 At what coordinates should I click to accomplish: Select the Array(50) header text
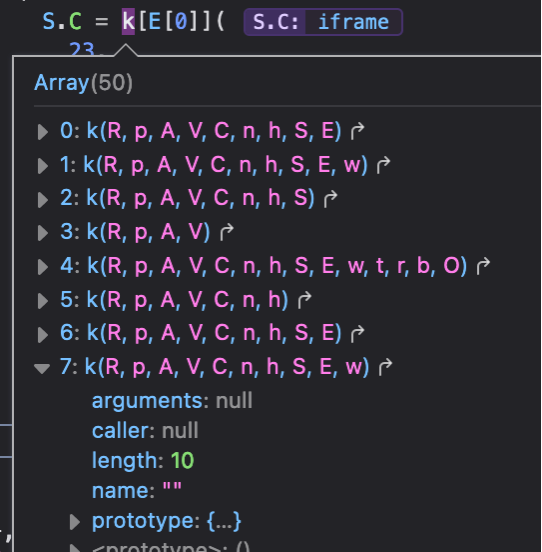83,83
